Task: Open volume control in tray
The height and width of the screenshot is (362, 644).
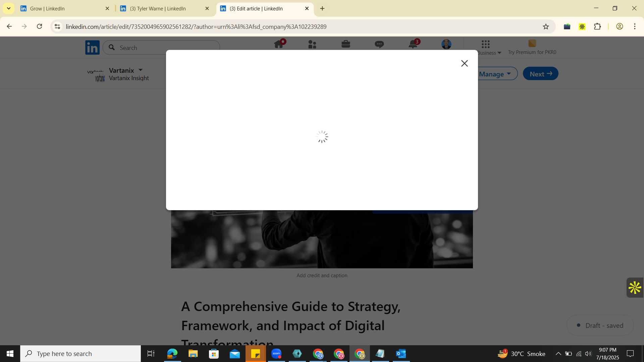Action: 588,354
